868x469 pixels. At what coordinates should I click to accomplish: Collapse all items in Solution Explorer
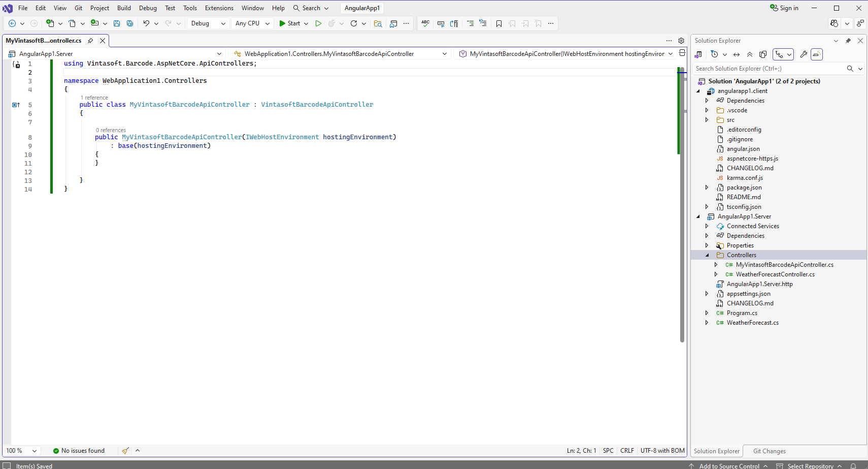coord(750,54)
